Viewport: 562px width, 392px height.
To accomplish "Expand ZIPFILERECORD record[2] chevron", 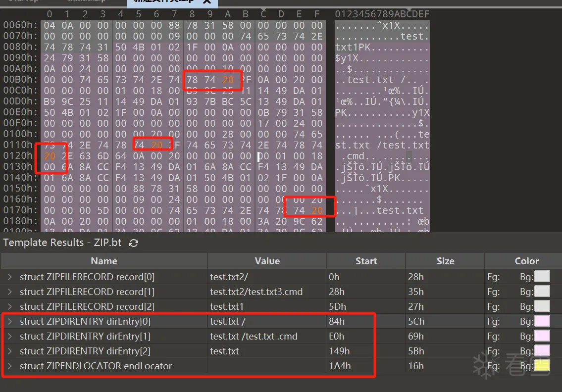I will (10, 306).
